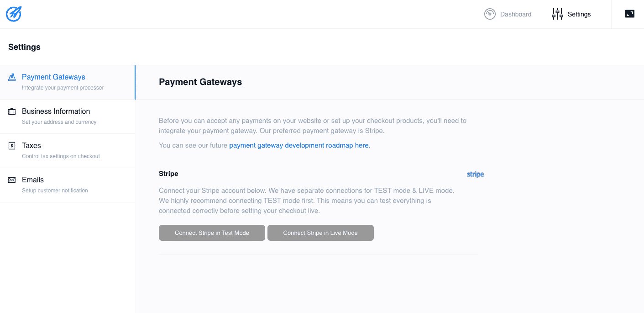Viewport: 644px width, 313px height.
Task: Click 'Integrate your payment processor' subtitle
Action: tap(63, 88)
